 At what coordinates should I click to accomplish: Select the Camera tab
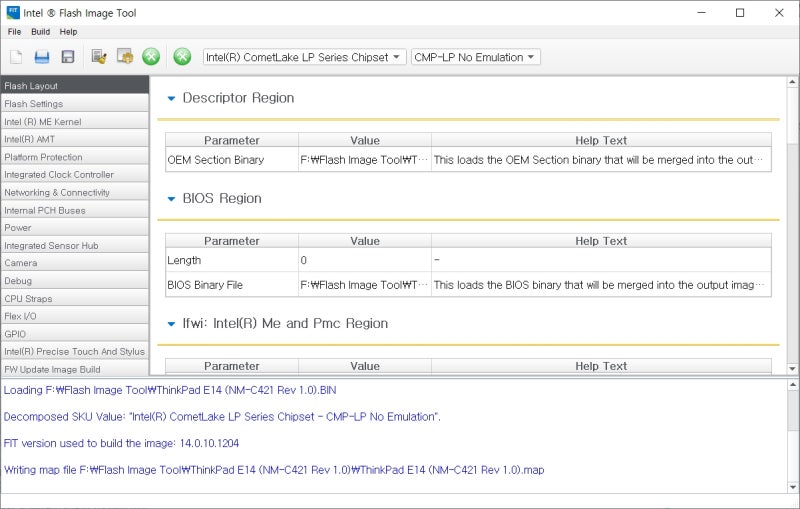(74, 263)
